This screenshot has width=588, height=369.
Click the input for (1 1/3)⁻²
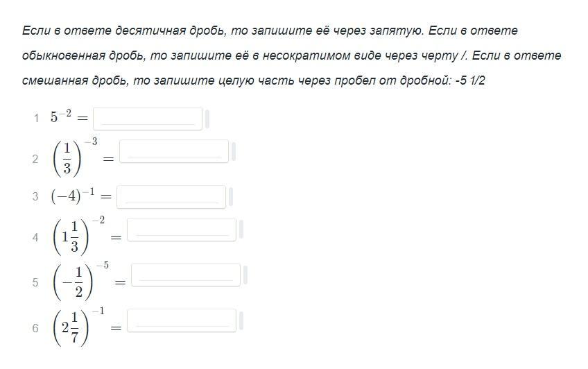[182, 229]
